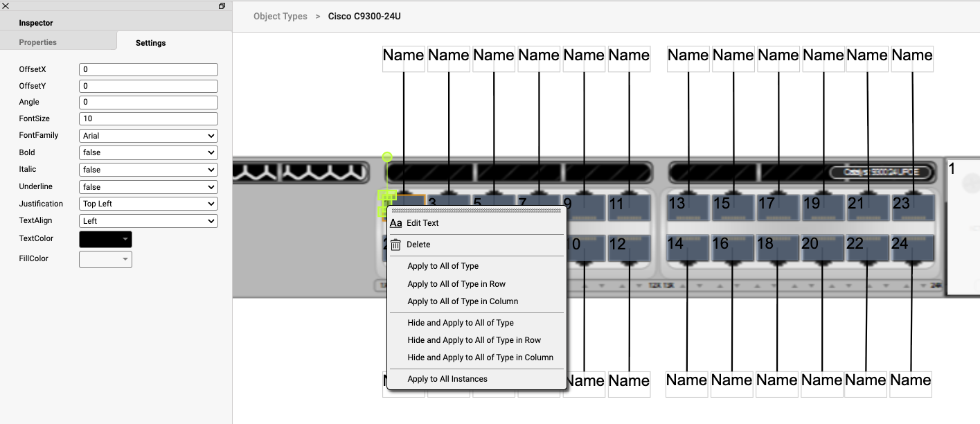Open the Underline dropdown

coord(148,187)
